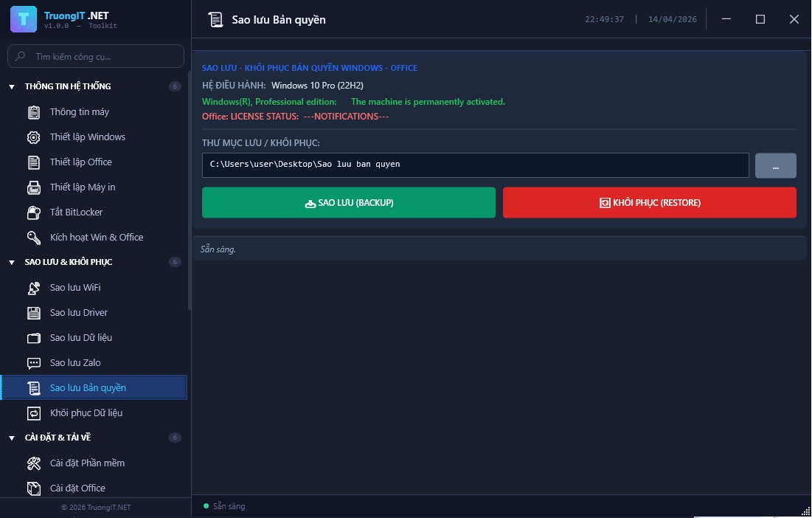Click the Kích hoạt Win & Office key icon

pyautogui.click(x=34, y=238)
